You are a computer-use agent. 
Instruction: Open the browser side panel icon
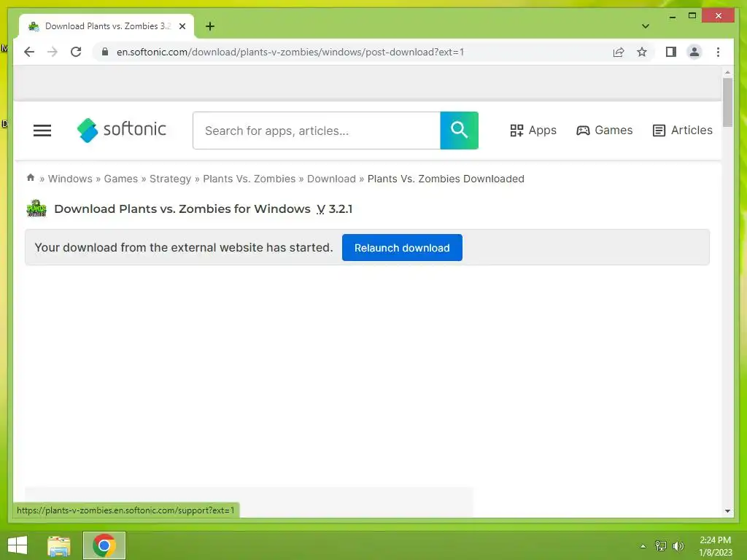tap(671, 52)
